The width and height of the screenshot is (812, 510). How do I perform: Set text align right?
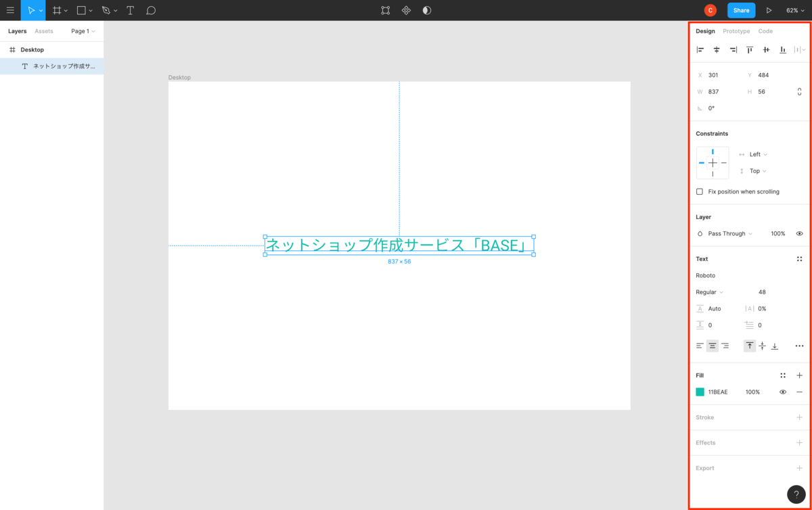pos(725,346)
